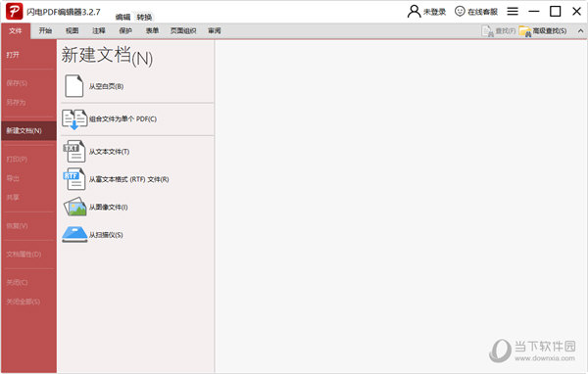Close the application window
Screen dimensions: 588x374
pos(577,11)
